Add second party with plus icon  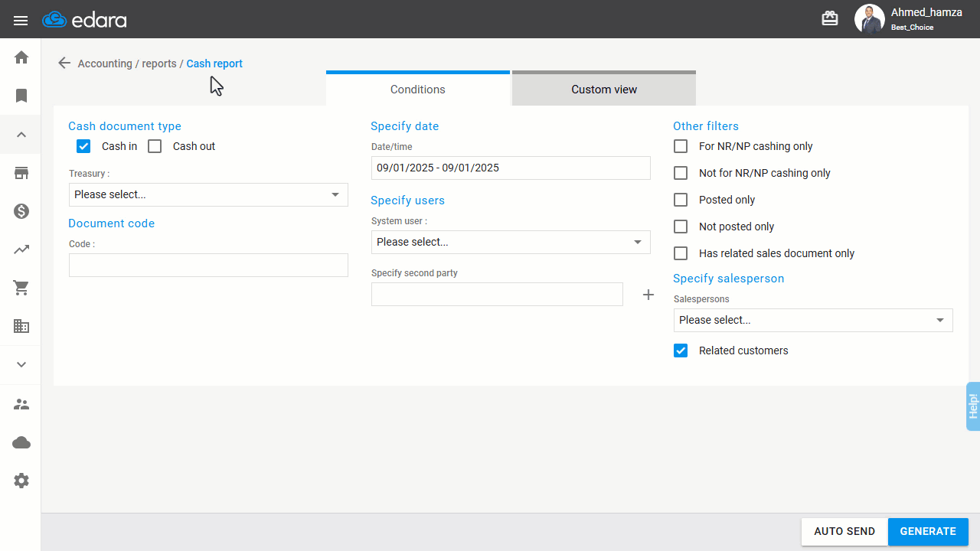(648, 295)
